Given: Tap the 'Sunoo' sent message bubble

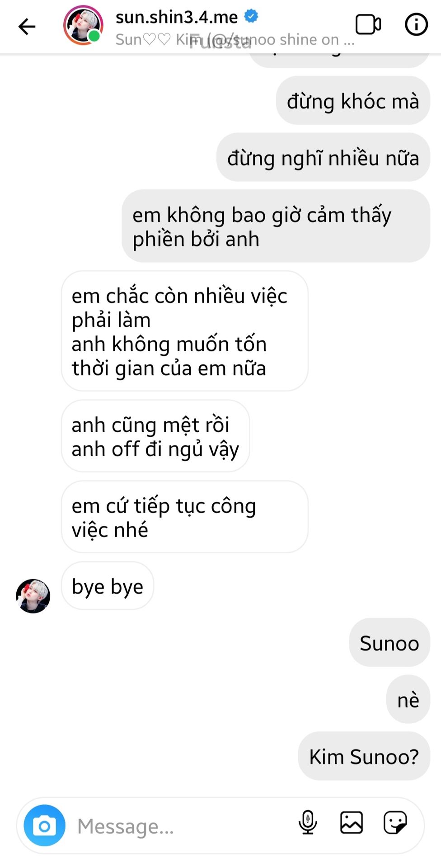Looking at the screenshot, I should click(389, 642).
